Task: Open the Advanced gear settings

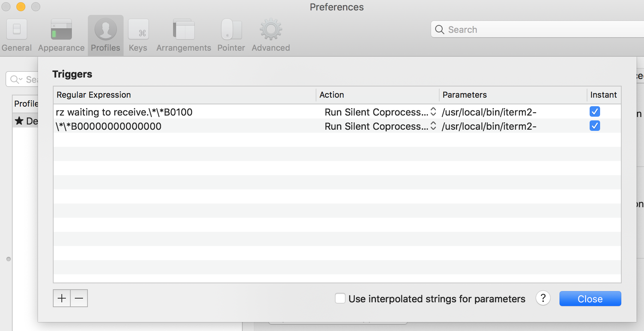Action: pos(271,36)
